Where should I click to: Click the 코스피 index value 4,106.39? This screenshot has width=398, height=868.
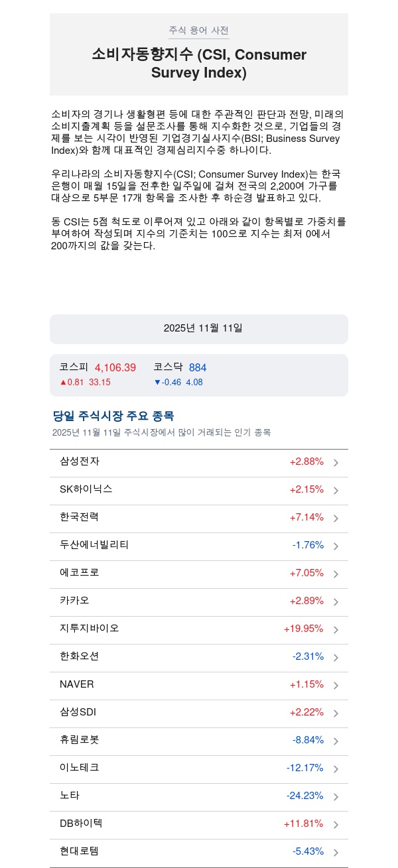(x=115, y=367)
